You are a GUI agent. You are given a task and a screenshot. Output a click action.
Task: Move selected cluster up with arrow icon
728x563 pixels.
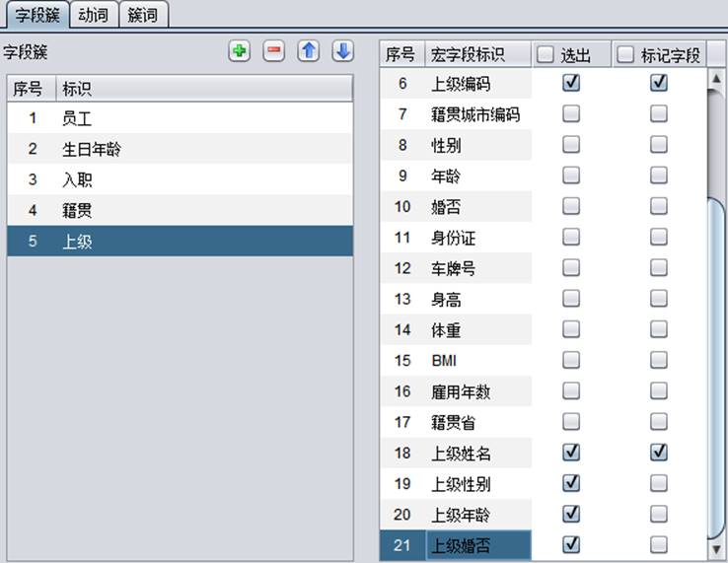pyautogui.click(x=309, y=52)
